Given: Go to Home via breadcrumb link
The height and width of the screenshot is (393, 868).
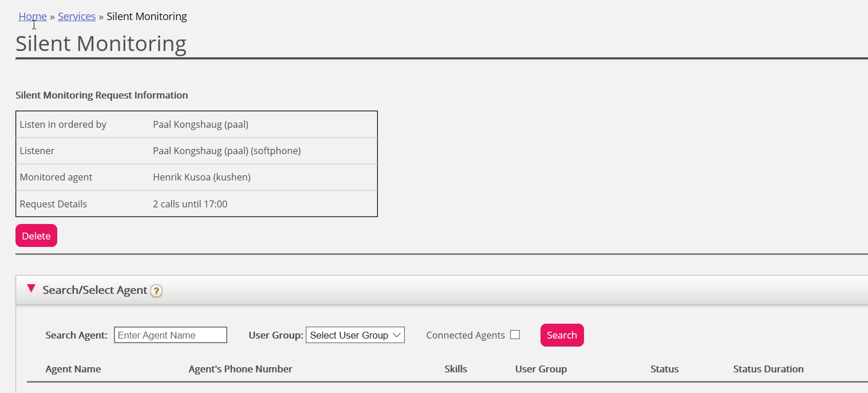Looking at the screenshot, I should pyautogui.click(x=33, y=16).
